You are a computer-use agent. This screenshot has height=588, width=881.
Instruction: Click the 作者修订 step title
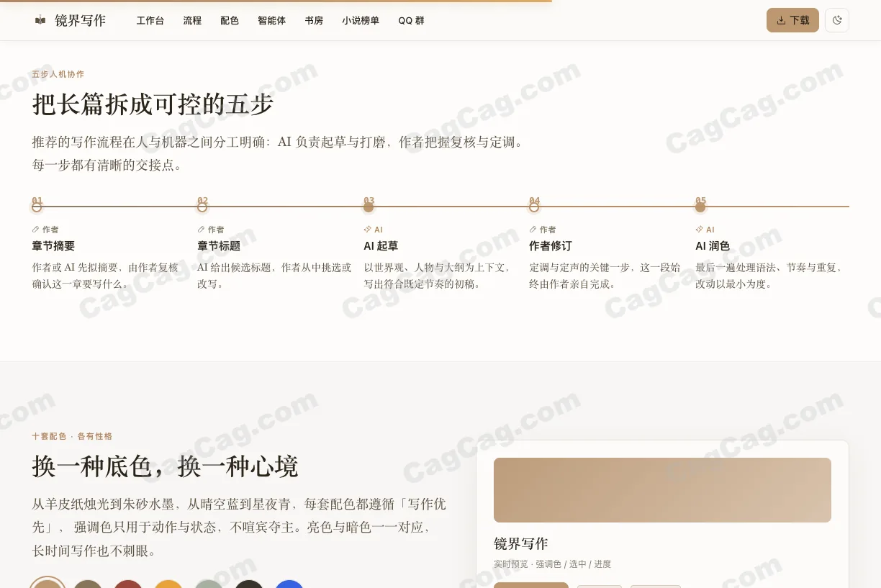[551, 246]
